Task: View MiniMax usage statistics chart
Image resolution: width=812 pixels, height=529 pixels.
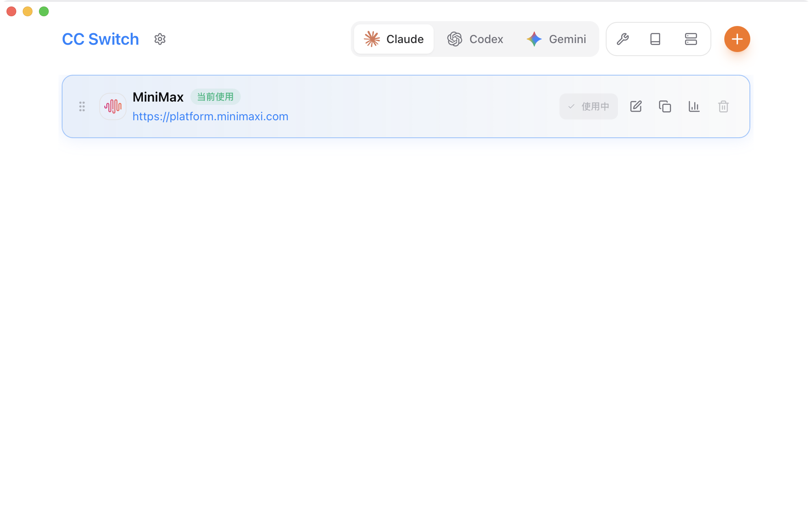Action: (x=694, y=106)
